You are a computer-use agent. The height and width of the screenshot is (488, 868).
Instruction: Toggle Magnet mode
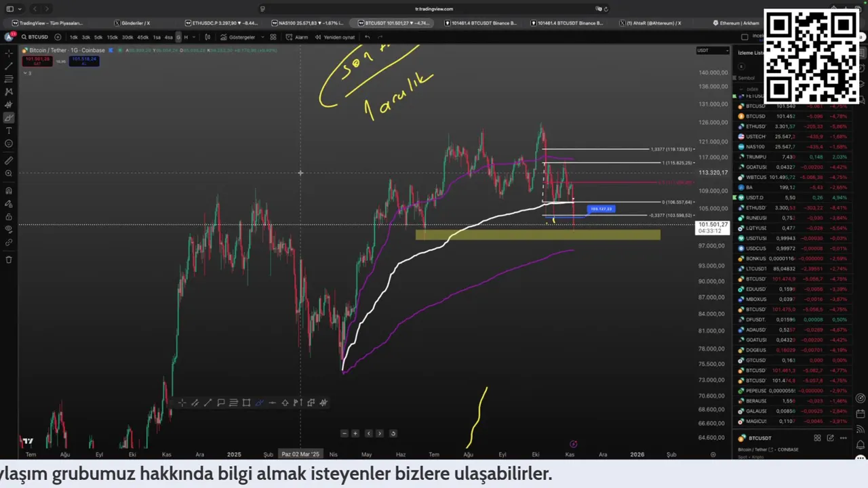[x=9, y=190]
